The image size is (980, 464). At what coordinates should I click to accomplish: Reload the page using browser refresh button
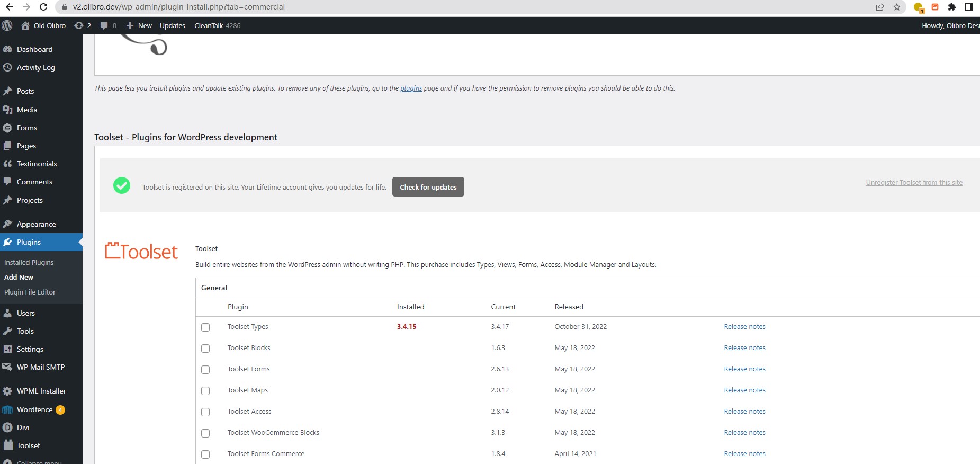click(43, 7)
